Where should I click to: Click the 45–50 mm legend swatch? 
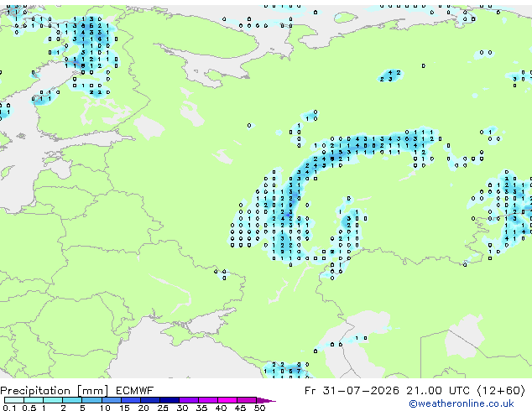click(247, 400)
